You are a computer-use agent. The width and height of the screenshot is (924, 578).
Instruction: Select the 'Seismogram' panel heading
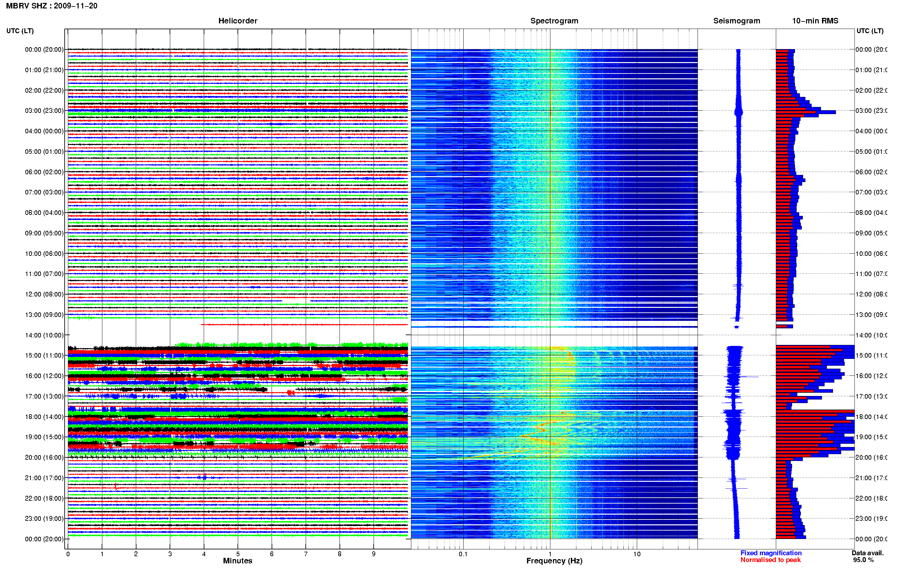coord(737,21)
